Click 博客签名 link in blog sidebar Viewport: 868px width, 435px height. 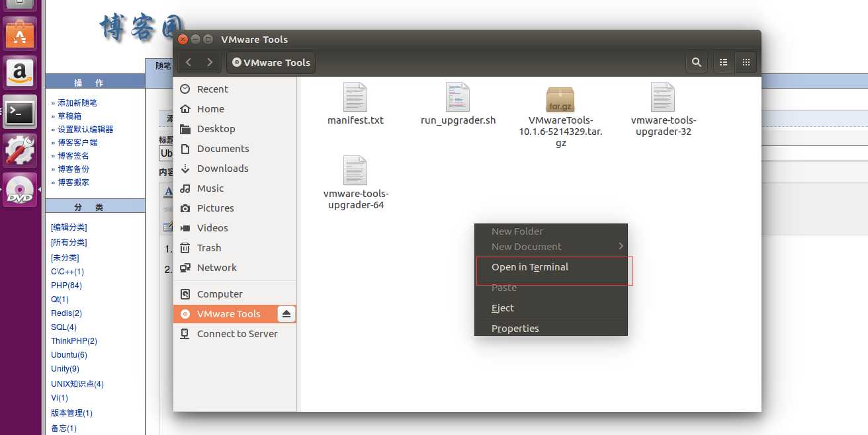point(73,156)
